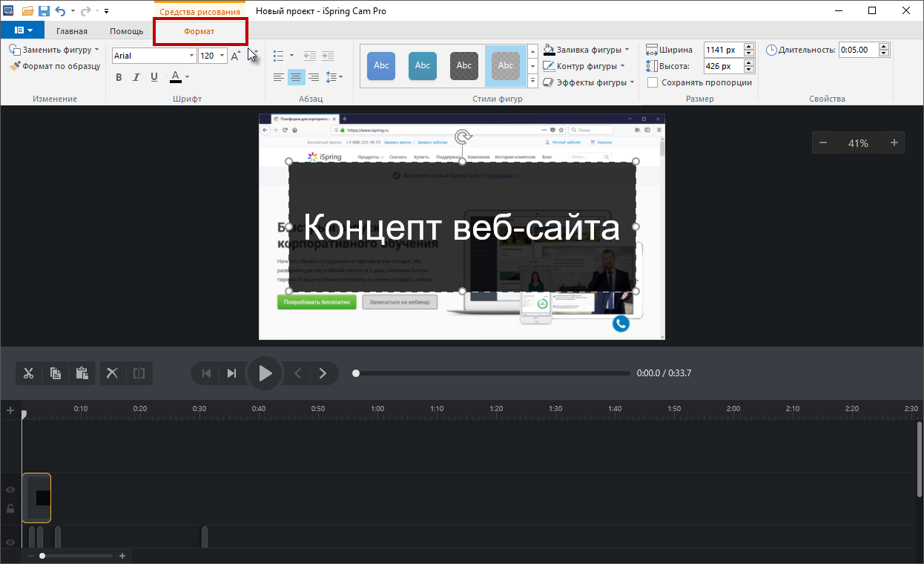Lock the upper track with the padlock
The height and width of the screenshot is (564, 924).
(x=10, y=509)
